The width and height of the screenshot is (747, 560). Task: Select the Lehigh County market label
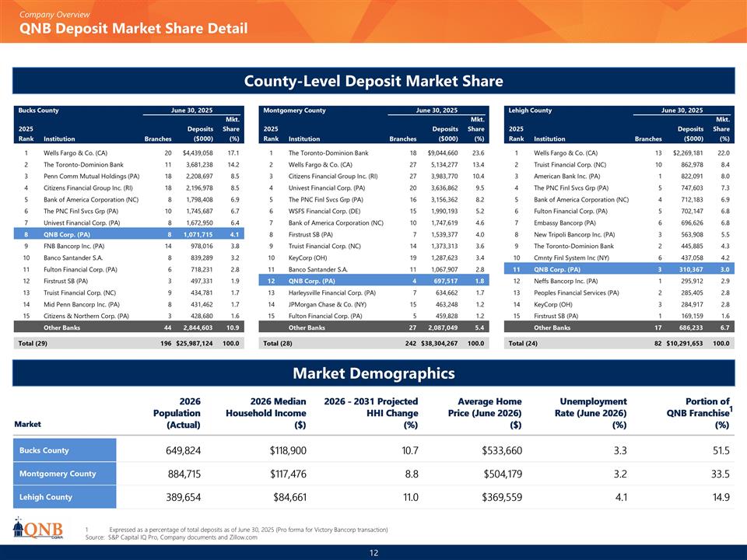pos(65,497)
